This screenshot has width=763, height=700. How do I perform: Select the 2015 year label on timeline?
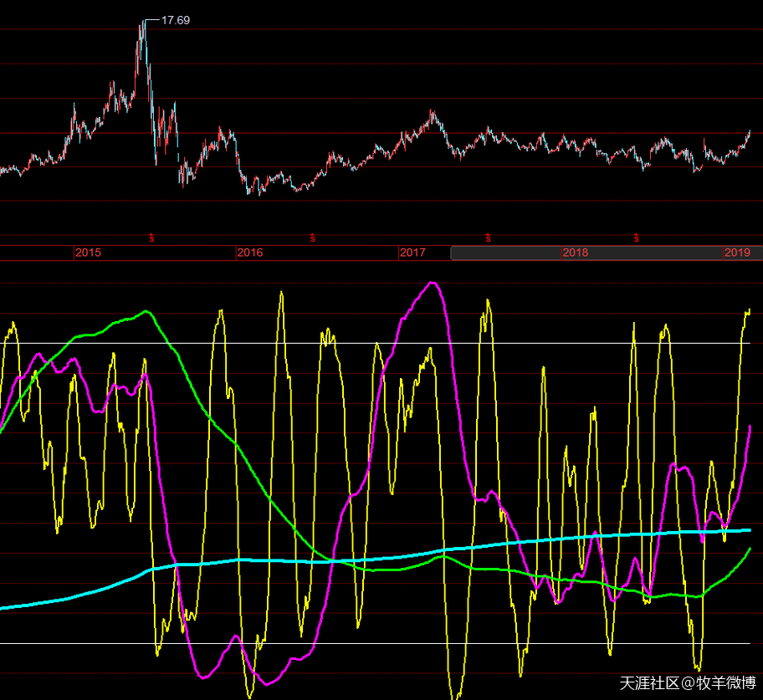pyautogui.click(x=87, y=253)
